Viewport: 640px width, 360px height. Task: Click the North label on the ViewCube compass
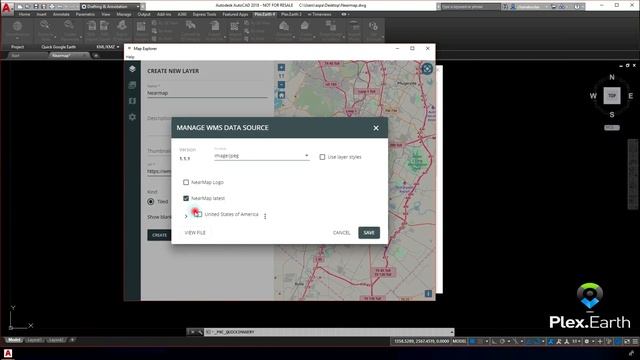click(x=612, y=77)
